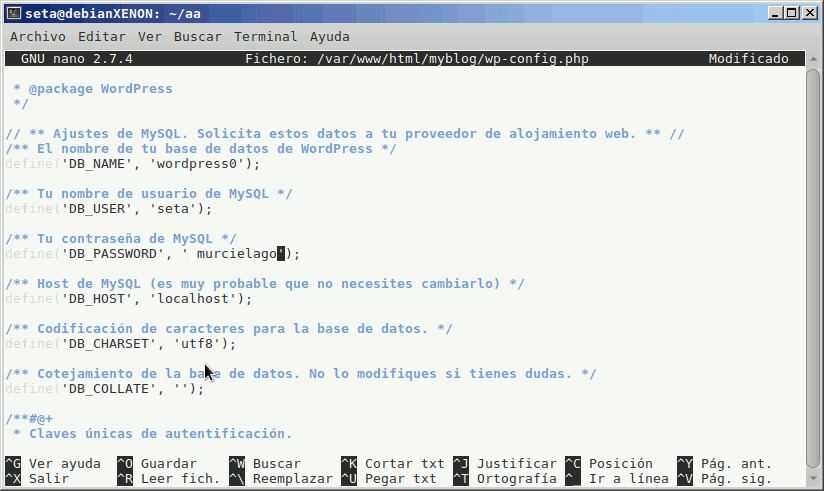Click the scrollbar up arrow
The image size is (824, 491).
click(813, 58)
